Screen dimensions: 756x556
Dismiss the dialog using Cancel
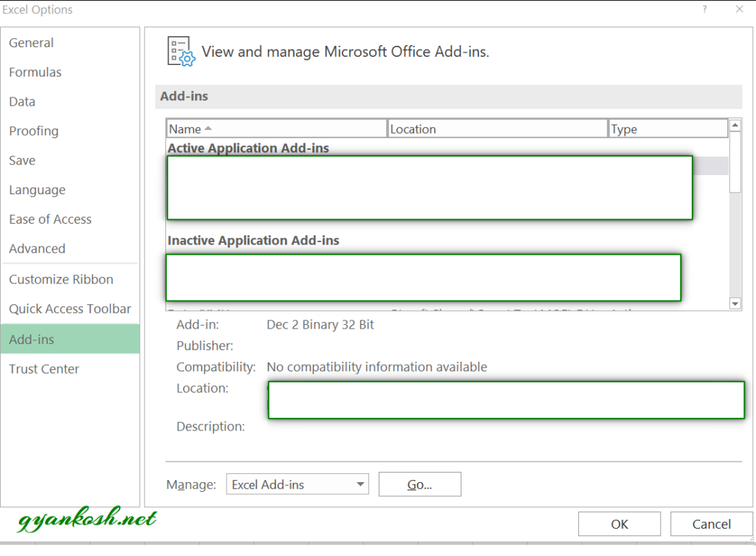pyautogui.click(x=710, y=524)
